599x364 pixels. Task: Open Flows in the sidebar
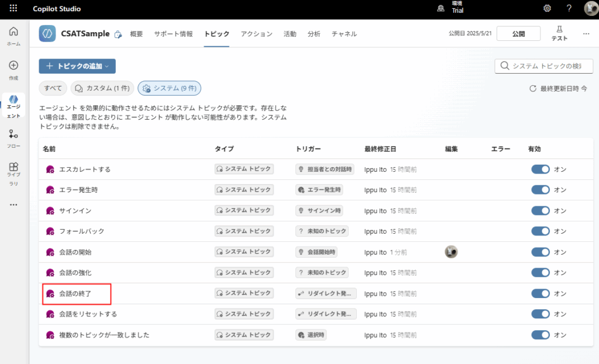point(13,138)
